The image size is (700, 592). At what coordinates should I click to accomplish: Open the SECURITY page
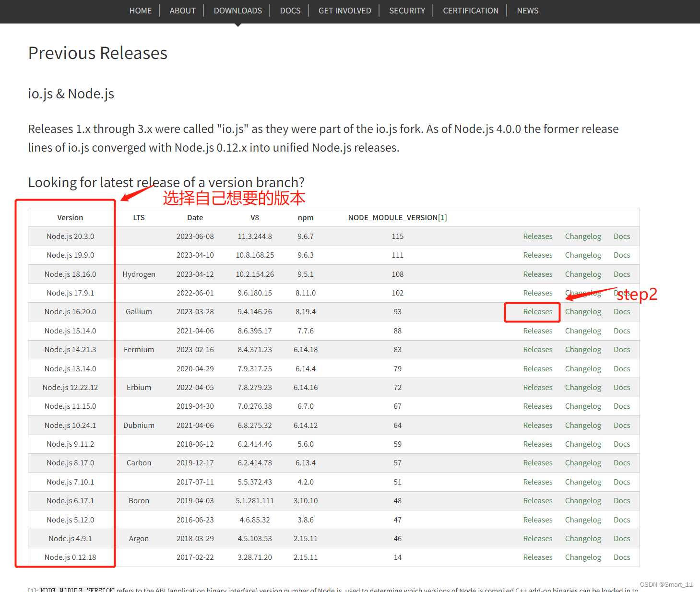click(407, 11)
